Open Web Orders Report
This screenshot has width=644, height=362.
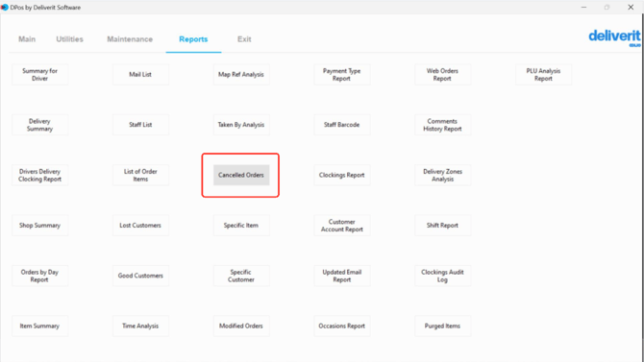coord(442,75)
